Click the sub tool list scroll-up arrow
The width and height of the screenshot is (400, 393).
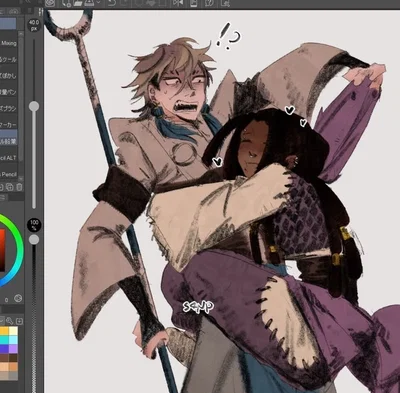tap(21, 34)
